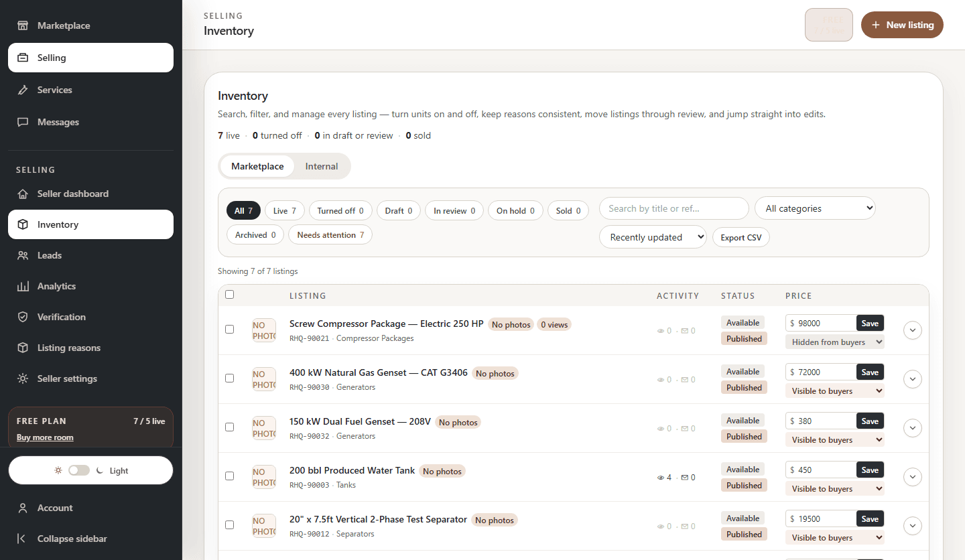Click price field showing 98000
The height and width of the screenshot is (560, 965).
pyautogui.click(x=821, y=323)
